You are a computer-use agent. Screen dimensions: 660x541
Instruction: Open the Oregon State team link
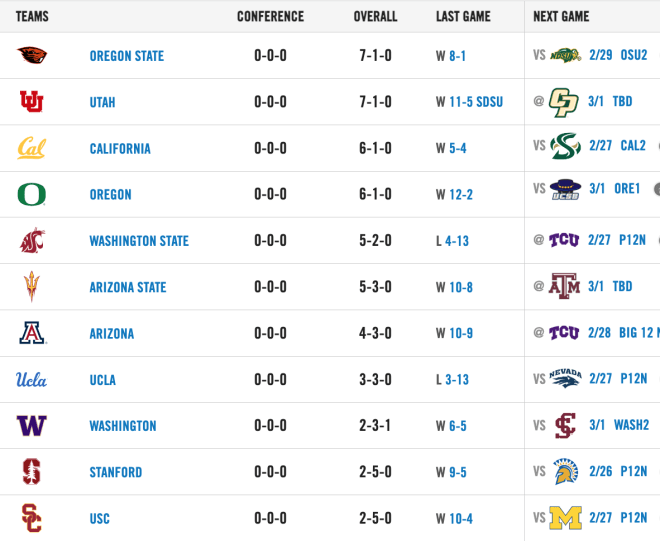click(x=127, y=56)
